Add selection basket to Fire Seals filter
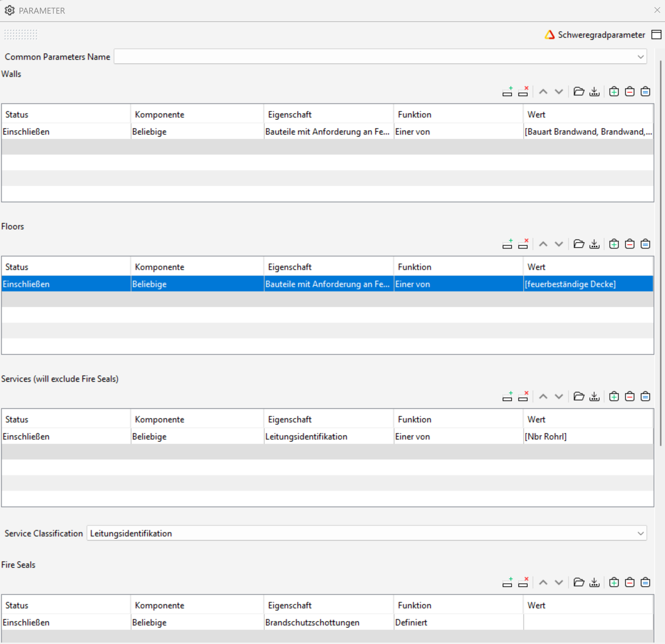 [x=614, y=582]
